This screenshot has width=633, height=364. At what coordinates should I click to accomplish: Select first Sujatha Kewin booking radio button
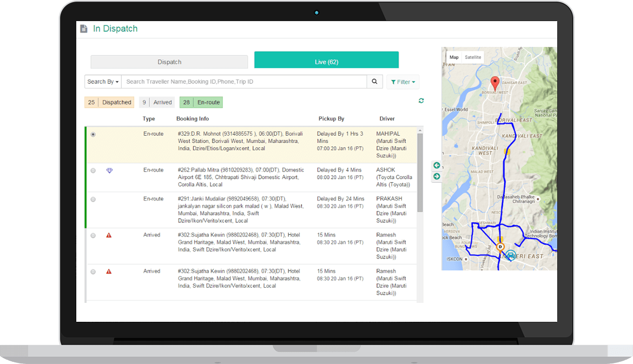[x=93, y=236]
